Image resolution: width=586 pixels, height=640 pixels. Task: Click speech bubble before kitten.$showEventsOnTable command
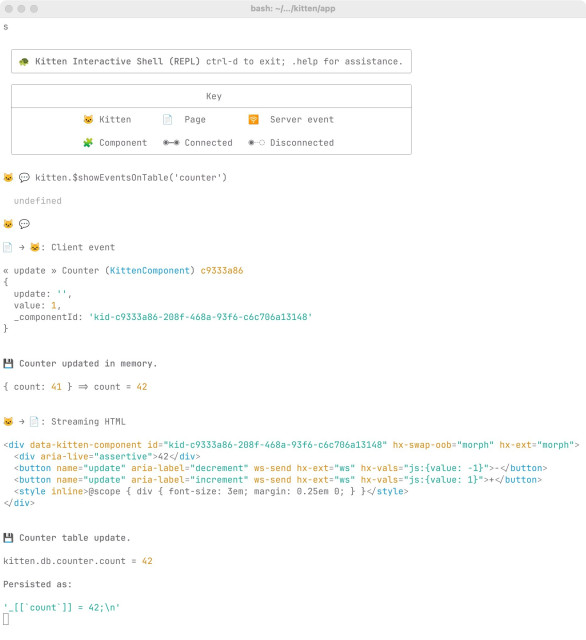coord(24,178)
